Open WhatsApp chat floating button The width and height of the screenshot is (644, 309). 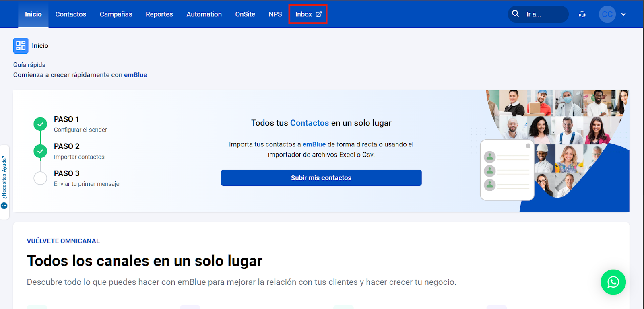point(613,282)
